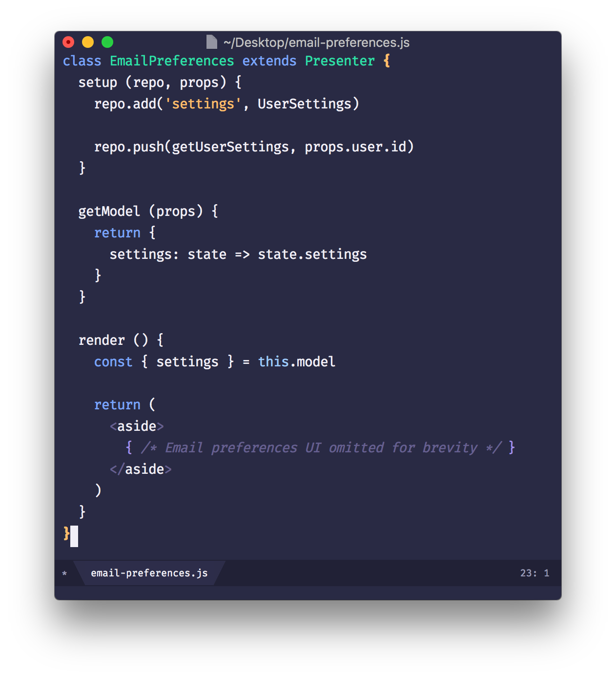
Task: Select the email-preferences.js tab in status bar
Action: pyautogui.click(x=149, y=573)
